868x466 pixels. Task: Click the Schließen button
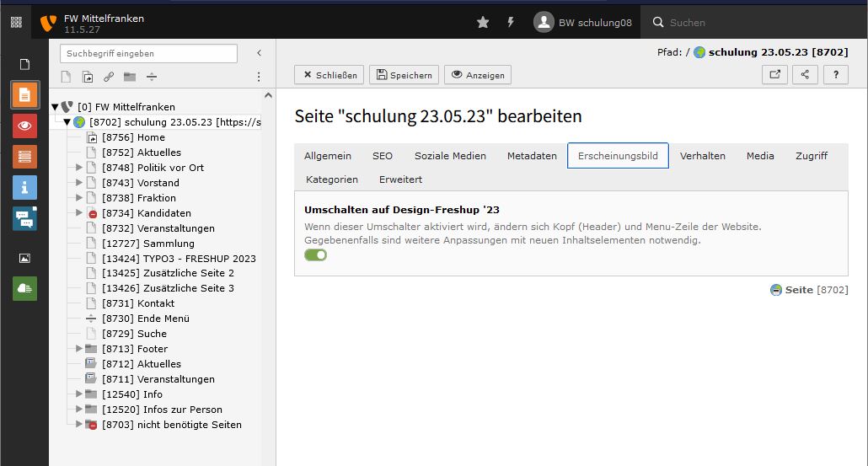click(329, 75)
